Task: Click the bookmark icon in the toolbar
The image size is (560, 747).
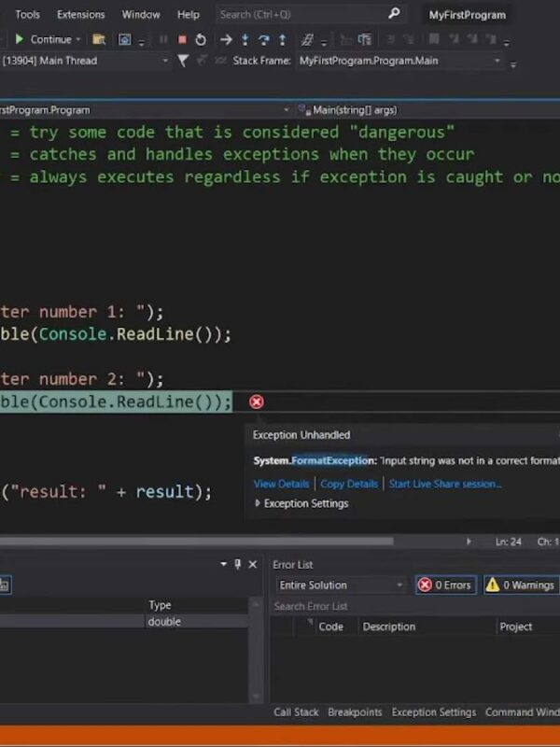Action: (434, 39)
